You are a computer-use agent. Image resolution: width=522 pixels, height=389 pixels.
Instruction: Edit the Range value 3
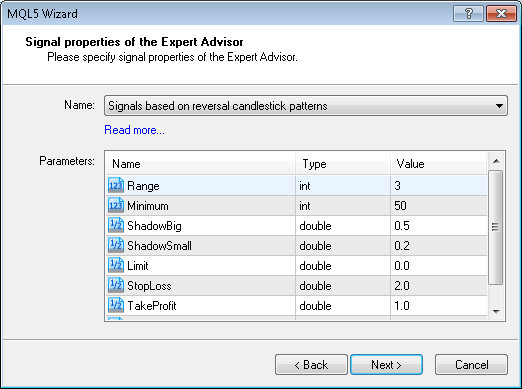pos(438,186)
